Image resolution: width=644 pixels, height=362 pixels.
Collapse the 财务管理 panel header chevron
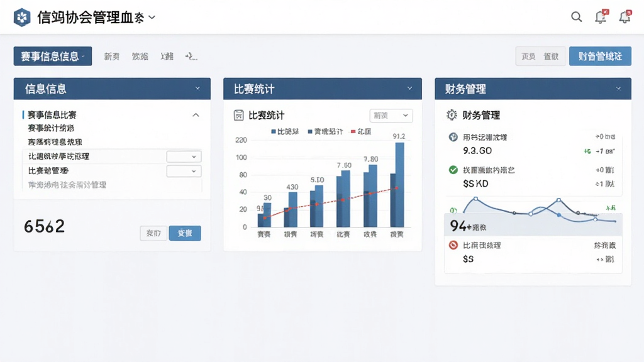[x=618, y=89]
